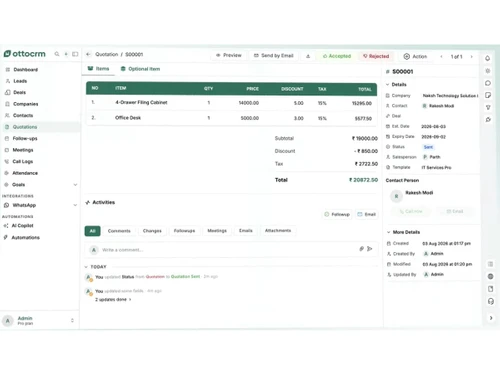The width and height of the screenshot is (500, 375).
Task: Collapse the Details section
Action: [388, 85]
